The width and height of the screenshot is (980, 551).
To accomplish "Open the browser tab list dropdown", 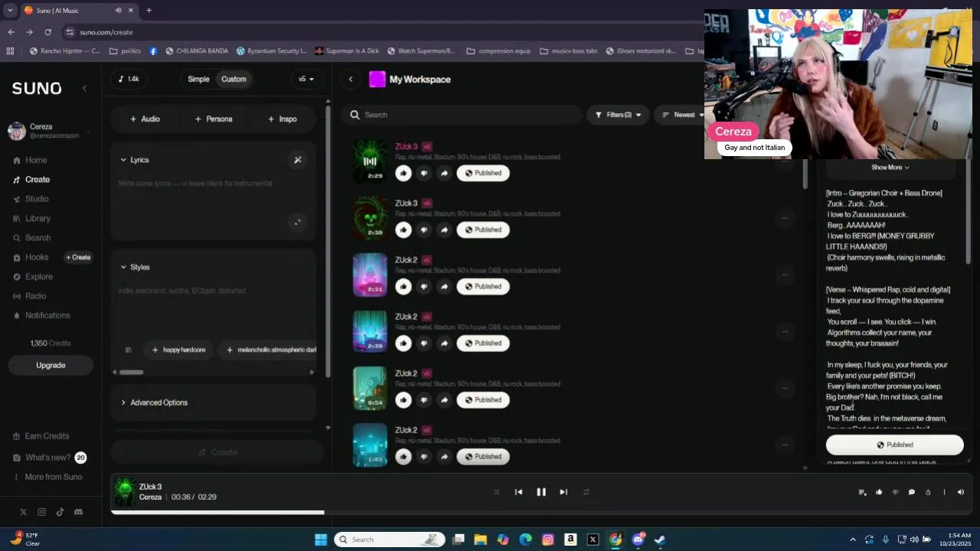I will (x=10, y=11).
